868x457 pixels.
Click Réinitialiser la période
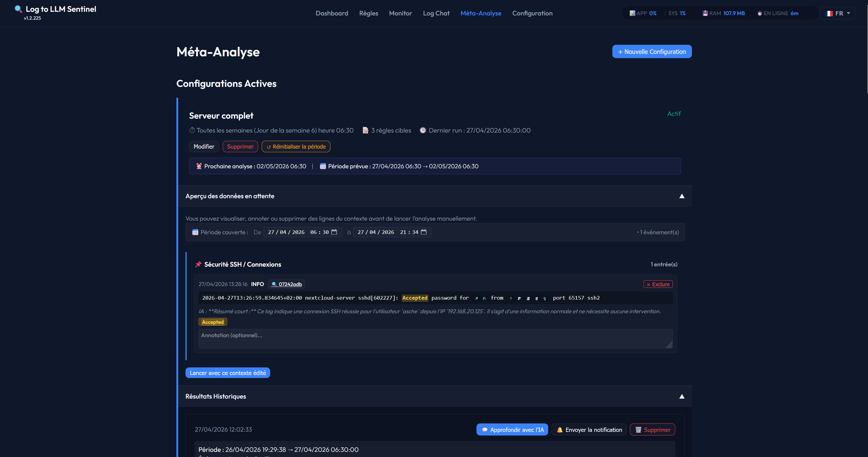click(296, 146)
